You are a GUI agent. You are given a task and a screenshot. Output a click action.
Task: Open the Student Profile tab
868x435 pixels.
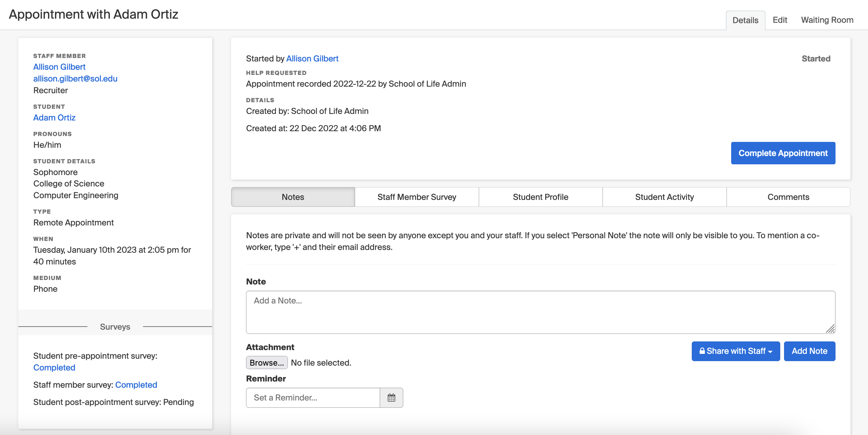pos(540,197)
